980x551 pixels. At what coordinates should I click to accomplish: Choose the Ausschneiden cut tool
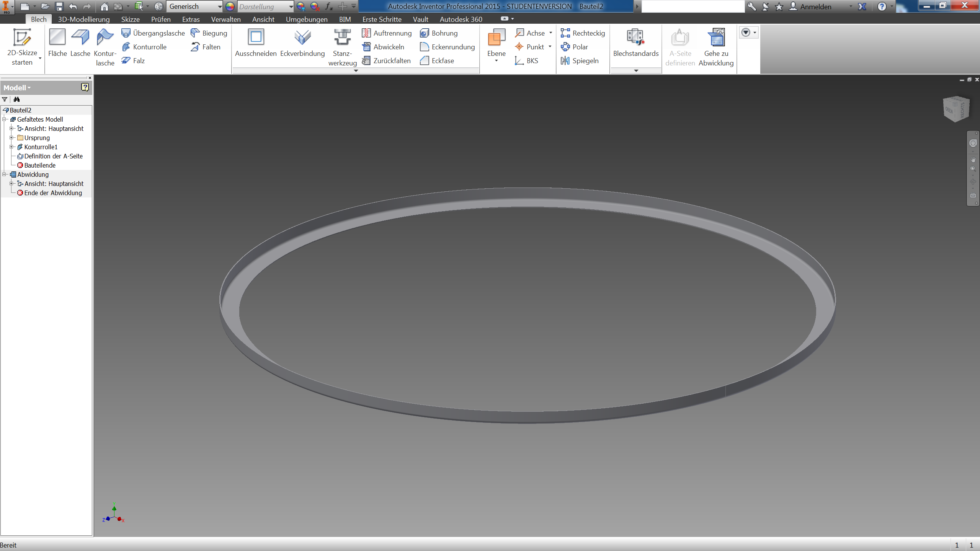point(256,43)
